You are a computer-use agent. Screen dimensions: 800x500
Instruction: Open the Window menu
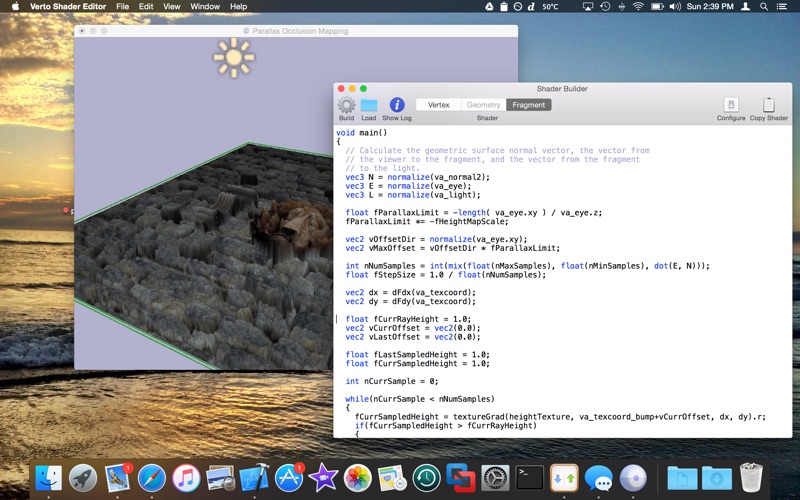[x=205, y=6]
